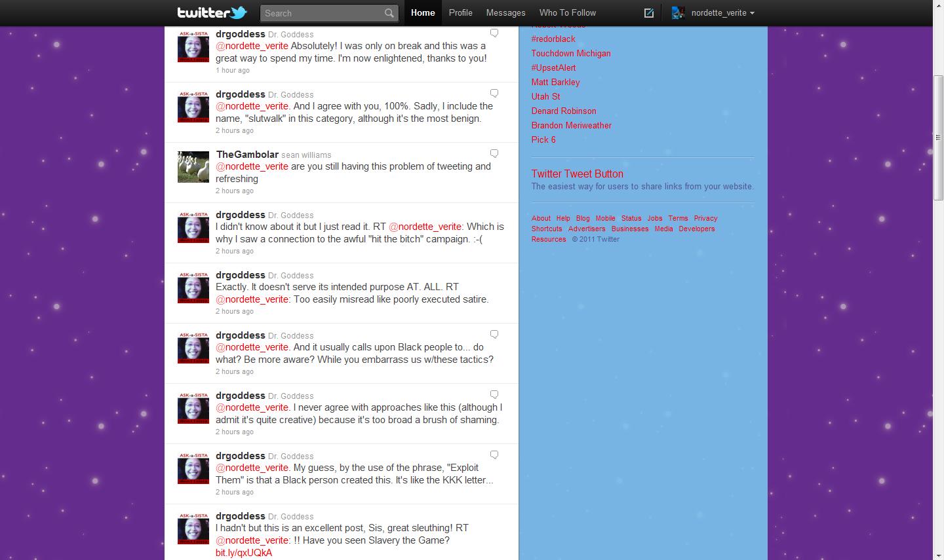Screen dimensions: 944x560
Task: Click browser vertical scrollbar thumb
Action: (x=938, y=138)
